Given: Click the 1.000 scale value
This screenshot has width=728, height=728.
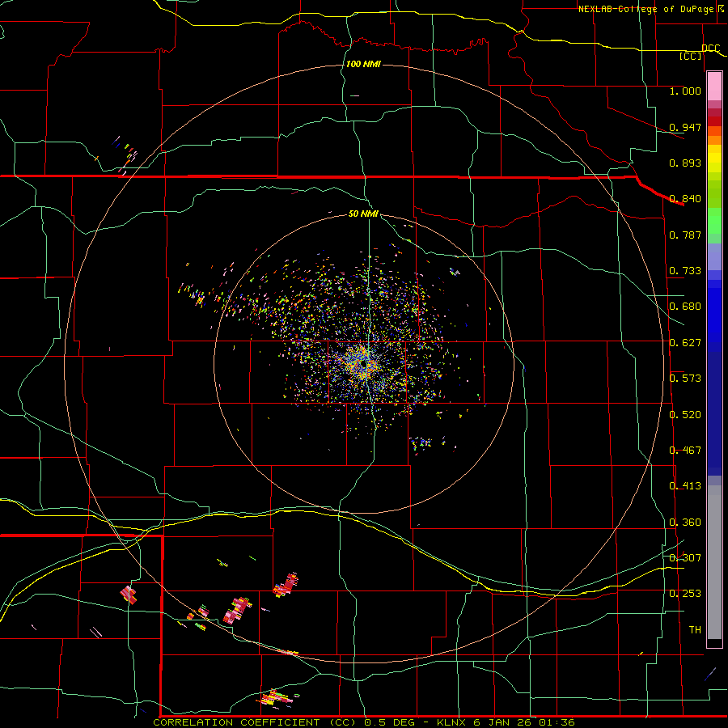Looking at the screenshot, I should pyautogui.click(x=685, y=91).
